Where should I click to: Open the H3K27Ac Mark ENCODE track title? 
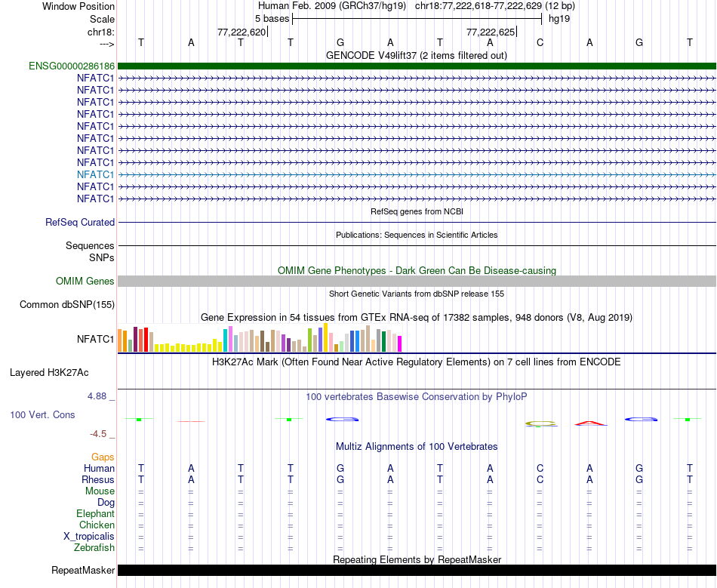pyautogui.click(x=417, y=362)
